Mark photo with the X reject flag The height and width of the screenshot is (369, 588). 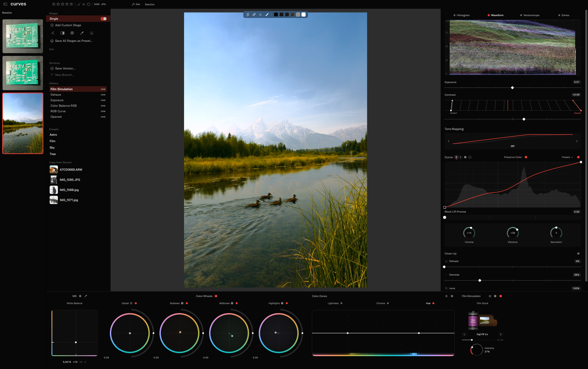tap(84, 4)
